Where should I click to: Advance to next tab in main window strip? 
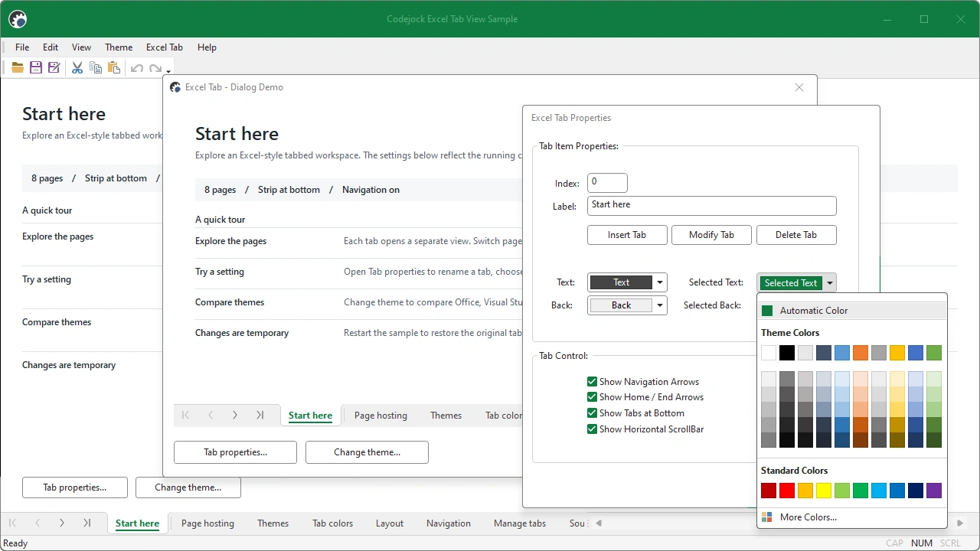click(x=62, y=523)
